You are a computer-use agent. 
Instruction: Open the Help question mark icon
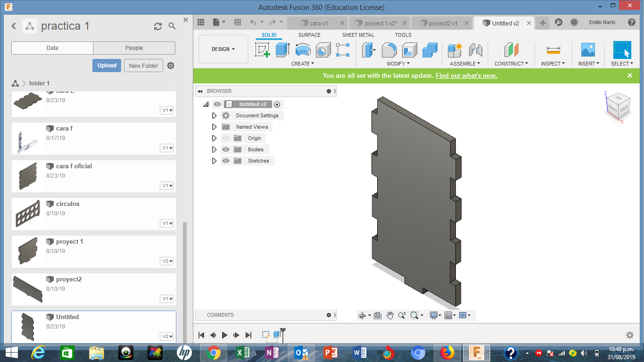pos(632,22)
